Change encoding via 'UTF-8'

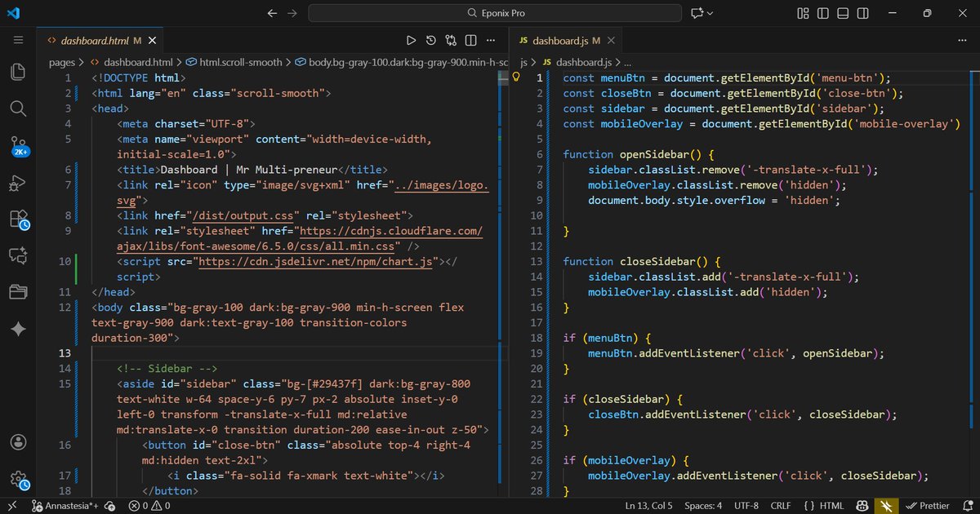pos(746,506)
